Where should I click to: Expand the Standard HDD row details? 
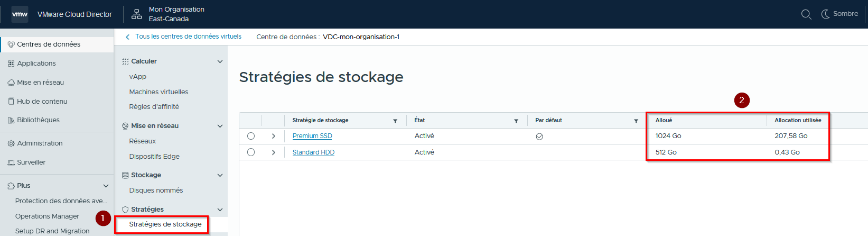click(x=273, y=152)
